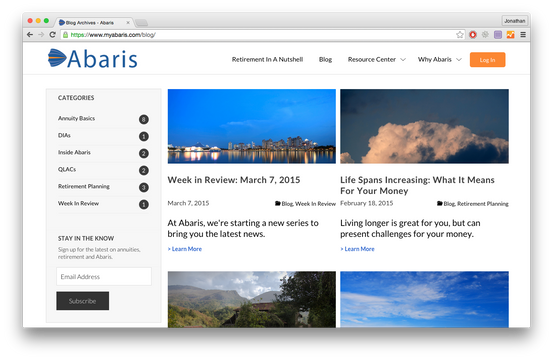Click the browser back arrow
The width and height of the screenshot is (553, 360).
[30, 35]
